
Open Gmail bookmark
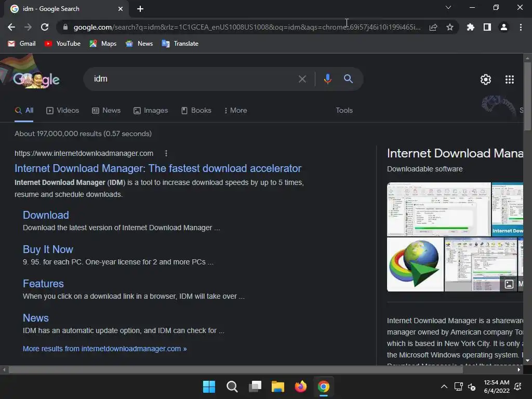pos(22,44)
